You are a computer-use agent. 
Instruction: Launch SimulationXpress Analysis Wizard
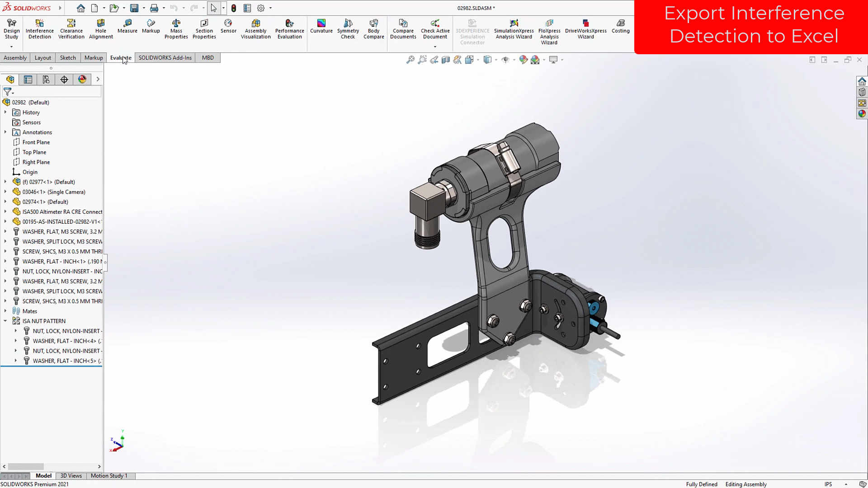point(514,29)
